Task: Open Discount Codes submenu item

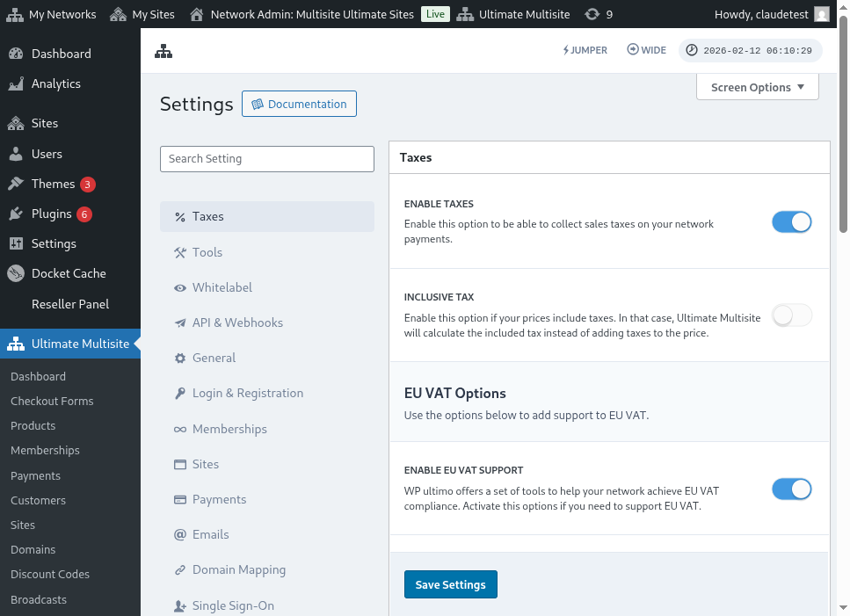Action: click(50, 575)
